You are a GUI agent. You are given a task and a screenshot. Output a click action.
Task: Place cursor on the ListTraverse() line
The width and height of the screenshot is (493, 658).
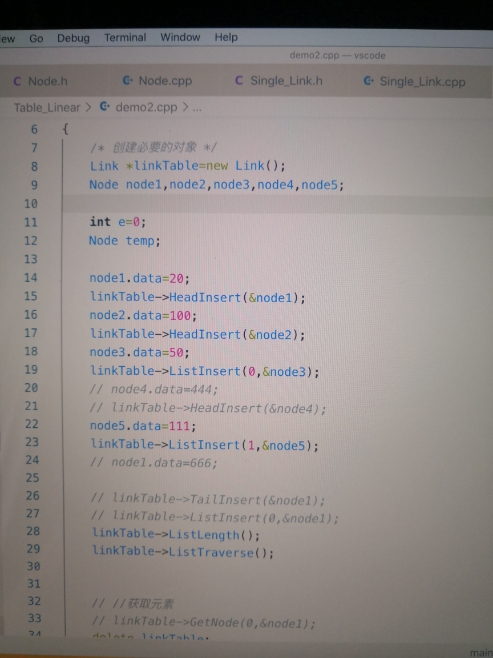(183, 552)
